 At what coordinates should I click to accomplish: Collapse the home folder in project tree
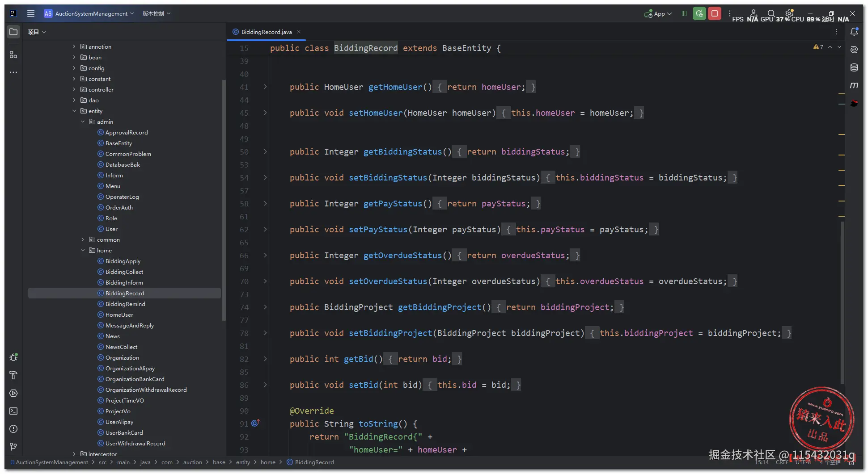click(x=83, y=250)
